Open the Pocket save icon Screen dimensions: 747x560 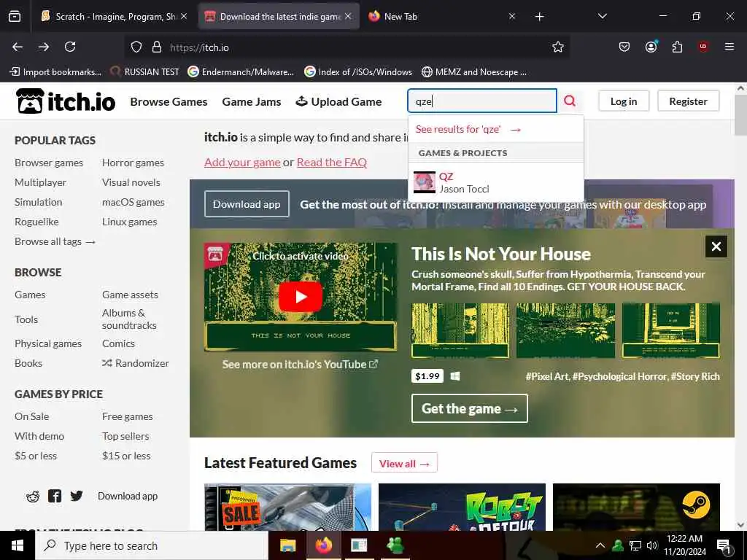click(x=624, y=47)
